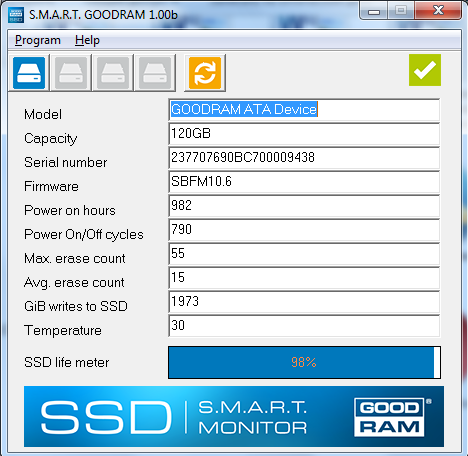This screenshot has height=456, width=468.
Task: Select the second grayed-out drive slot
Action: point(71,73)
